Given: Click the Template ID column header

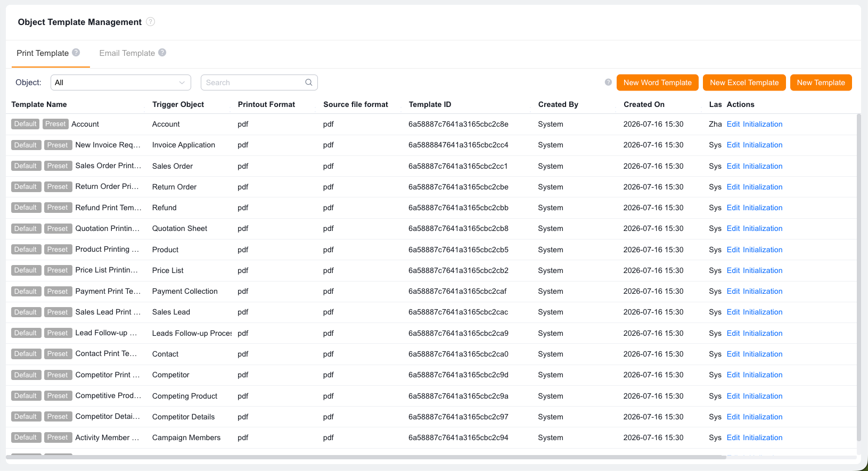Looking at the screenshot, I should 430,104.
